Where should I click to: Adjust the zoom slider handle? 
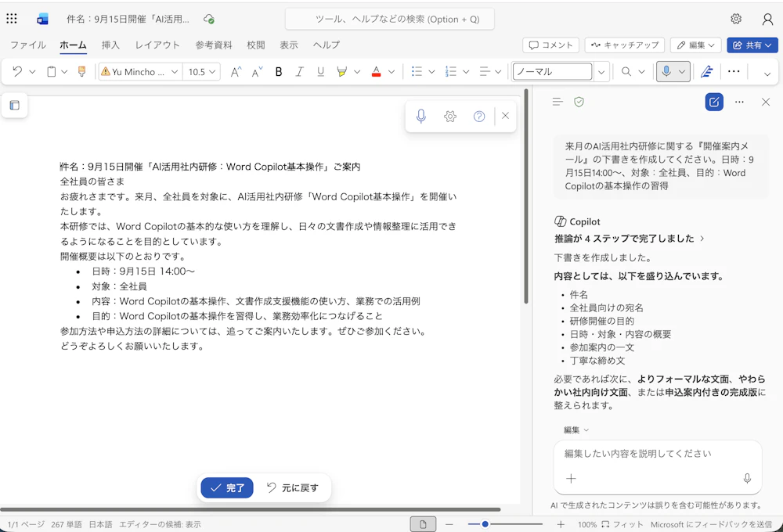[485, 524]
